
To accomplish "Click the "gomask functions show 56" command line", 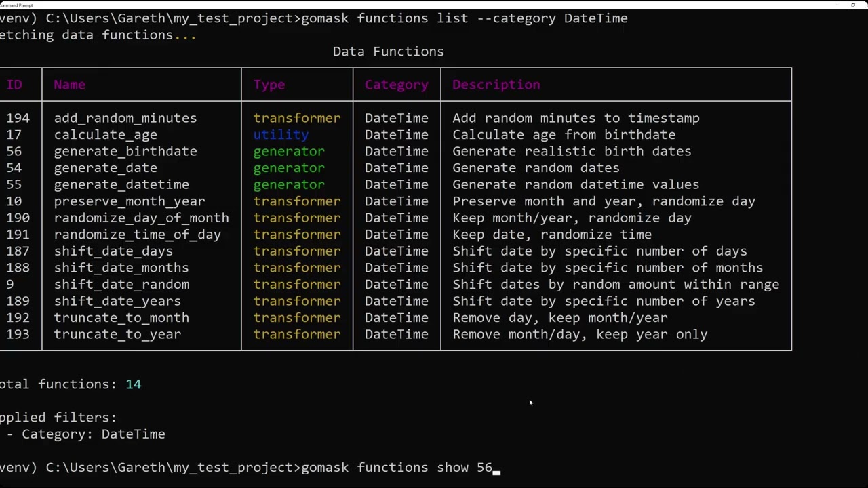I will (x=396, y=468).
